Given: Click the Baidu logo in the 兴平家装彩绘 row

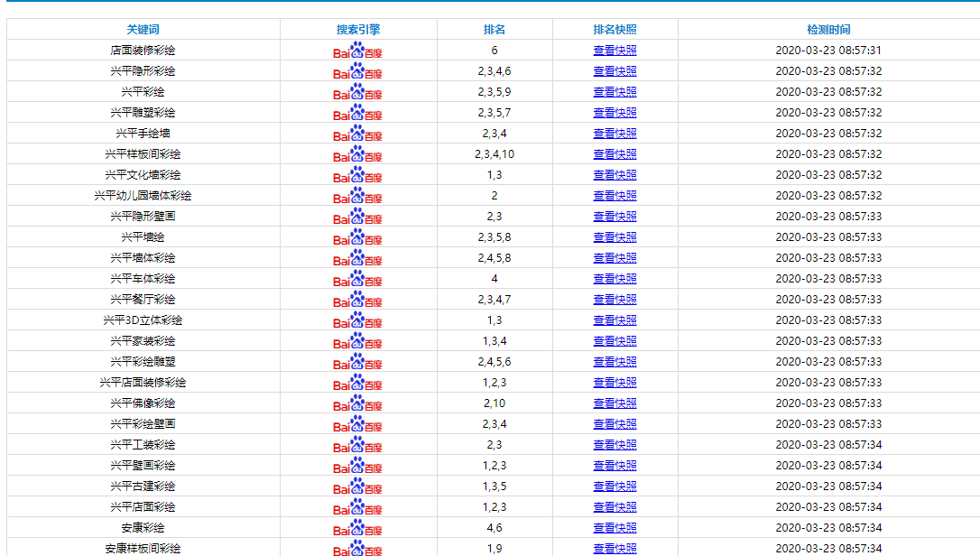Looking at the screenshot, I should tap(357, 341).
